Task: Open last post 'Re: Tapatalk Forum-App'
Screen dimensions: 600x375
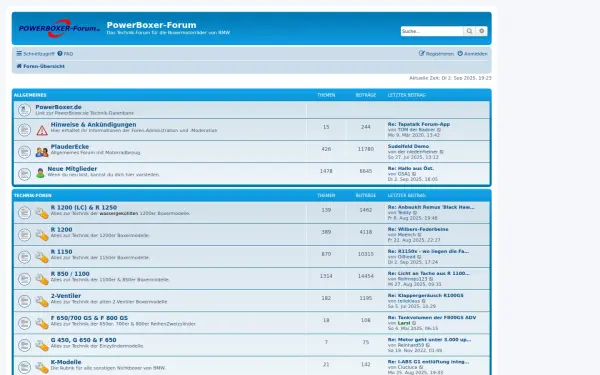Action: [419, 124]
